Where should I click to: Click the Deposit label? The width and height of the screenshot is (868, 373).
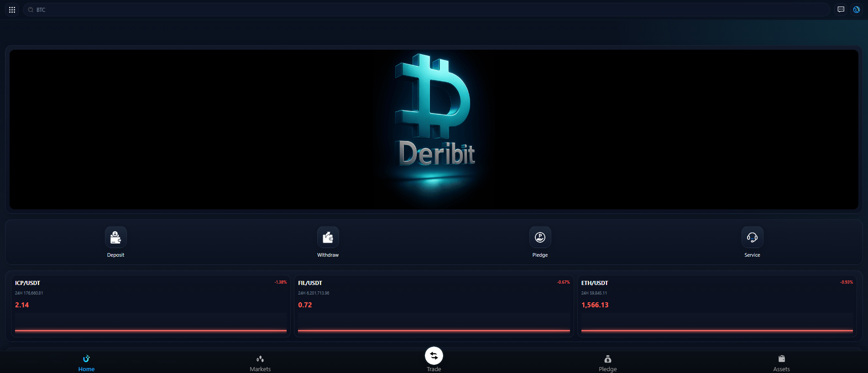click(x=115, y=255)
